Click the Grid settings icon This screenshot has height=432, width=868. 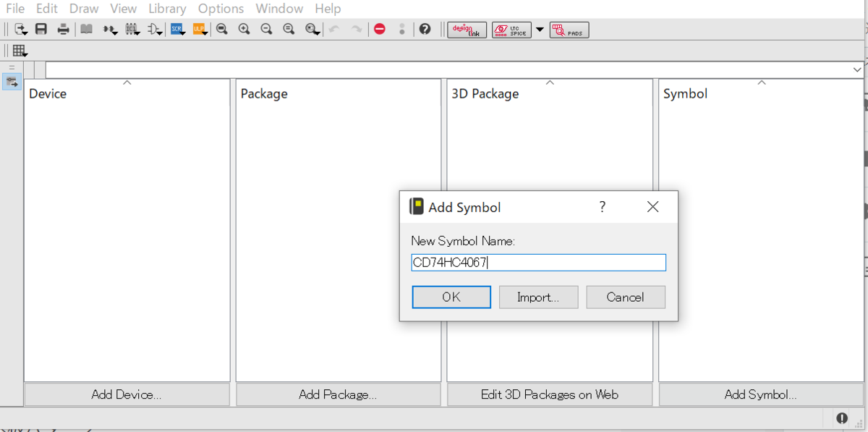20,51
